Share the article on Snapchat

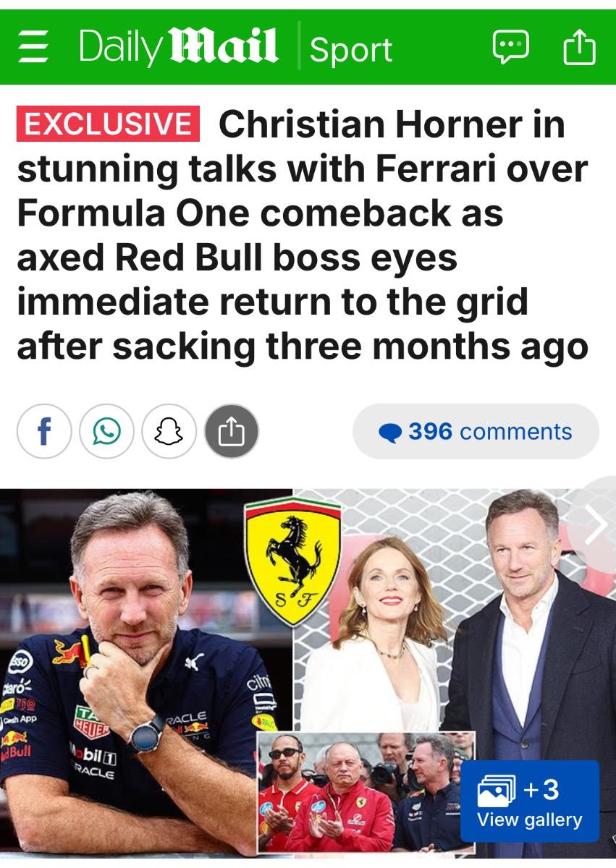pos(169,432)
